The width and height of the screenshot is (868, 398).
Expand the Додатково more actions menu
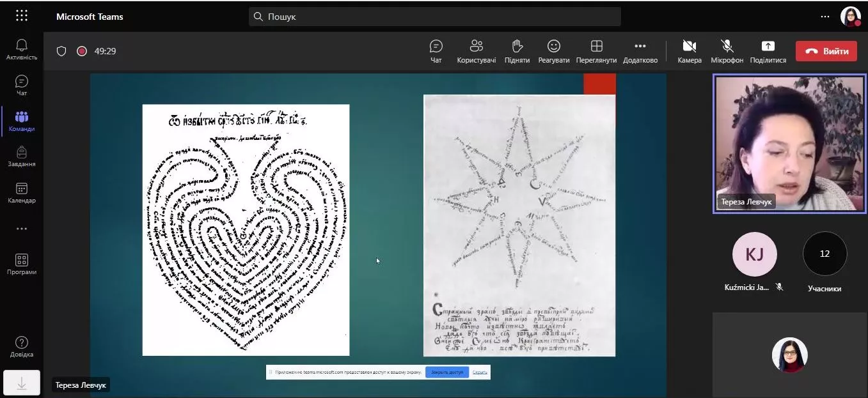tap(640, 51)
